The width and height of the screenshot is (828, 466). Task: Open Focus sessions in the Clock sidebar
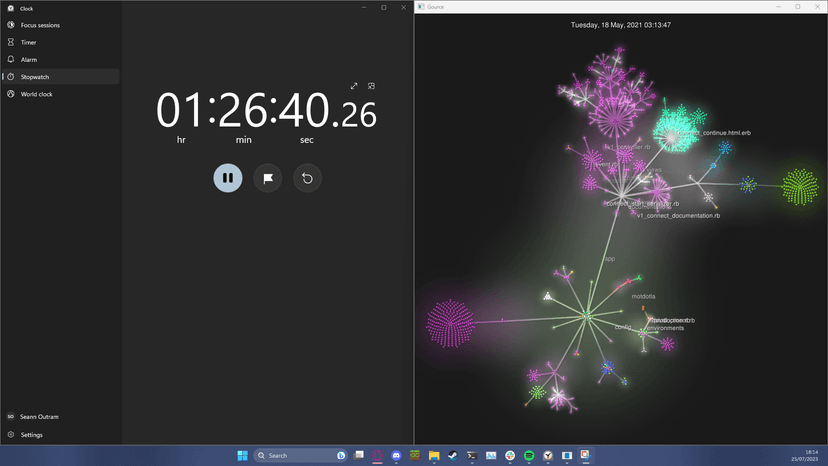point(40,25)
